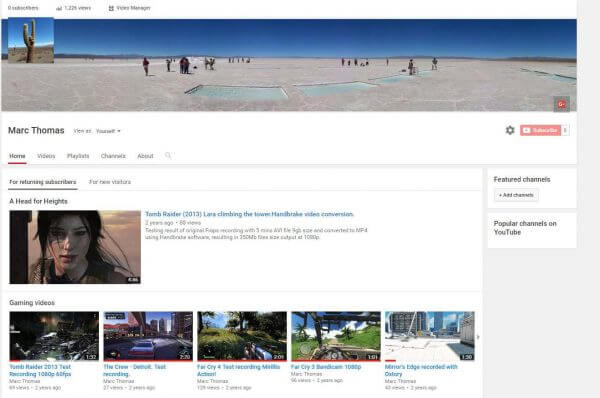Image resolution: width=600 pixels, height=398 pixels.
Task: Open The Crew Detroit video thumbnail
Action: (x=148, y=336)
